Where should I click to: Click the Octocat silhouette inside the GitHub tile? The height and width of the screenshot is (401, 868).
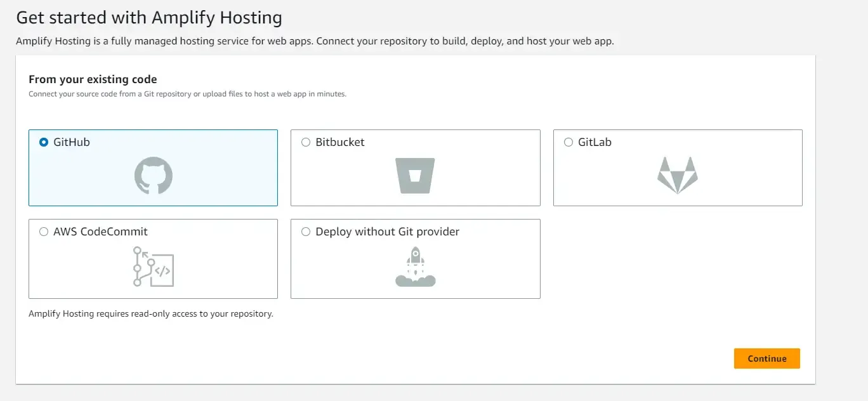click(x=152, y=174)
